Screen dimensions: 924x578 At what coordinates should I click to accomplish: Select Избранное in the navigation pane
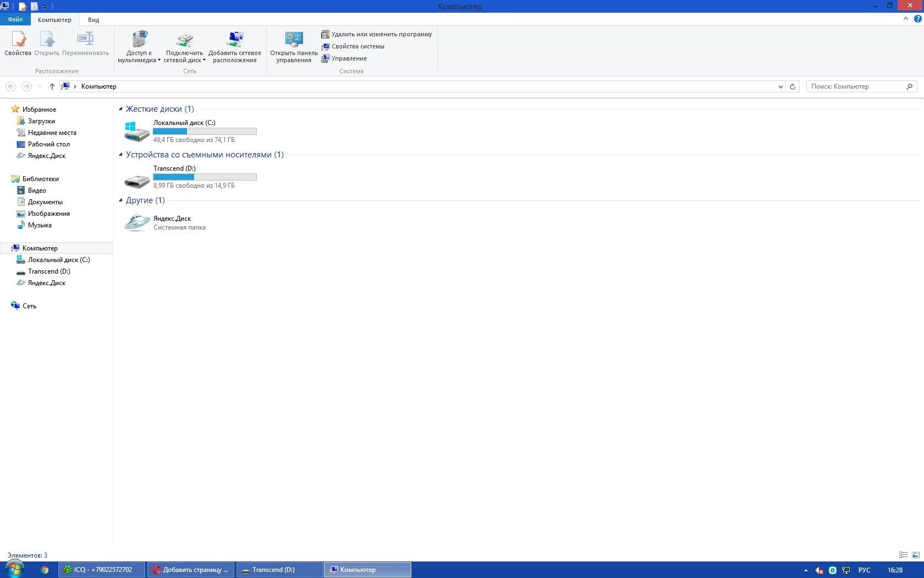click(39, 110)
